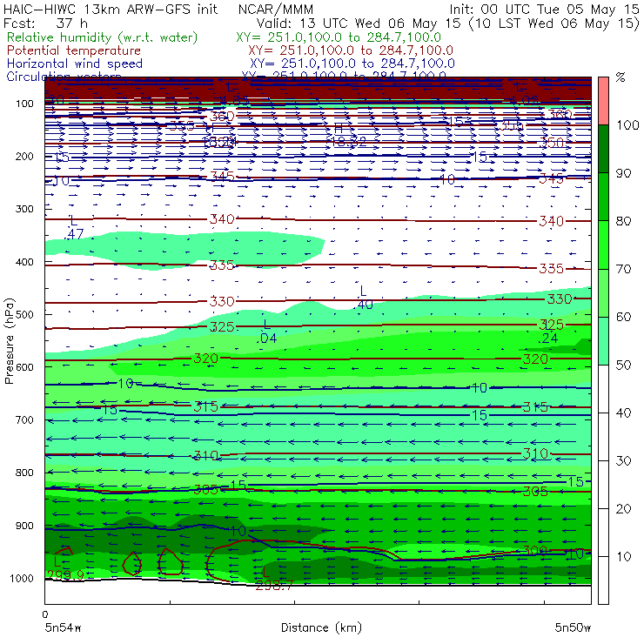644x644 pixels.
Task: Click the white colorbar segment between 10 and 20
Action: 603,533
